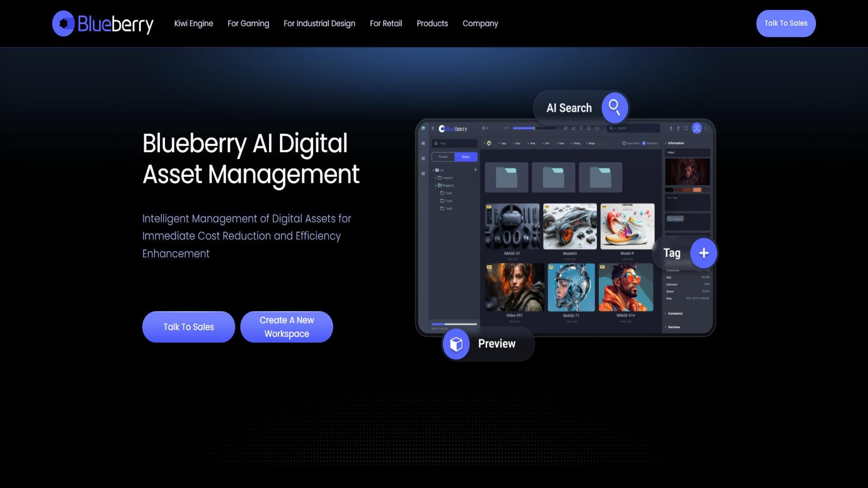The image size is (868, 488).
Task: Expand the Project1 folder
Action: point(436,178)
